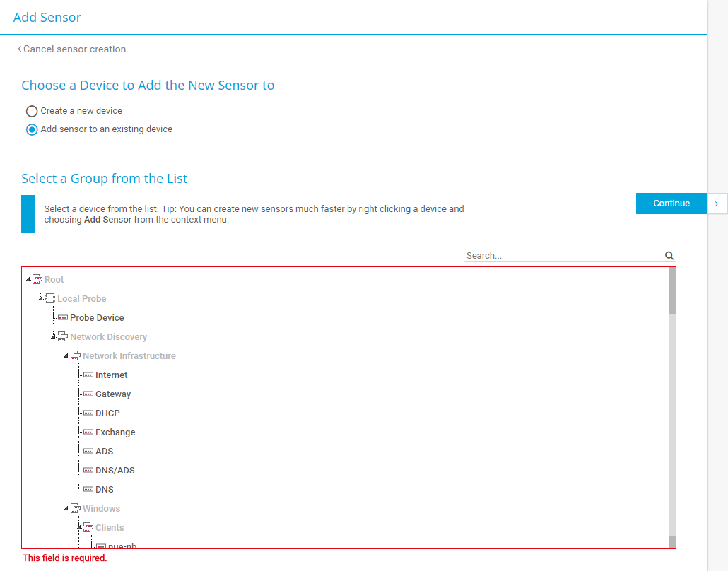Click the search magnifier icon
Viewport: 728px width, 571px height.
tap(669, 256)
